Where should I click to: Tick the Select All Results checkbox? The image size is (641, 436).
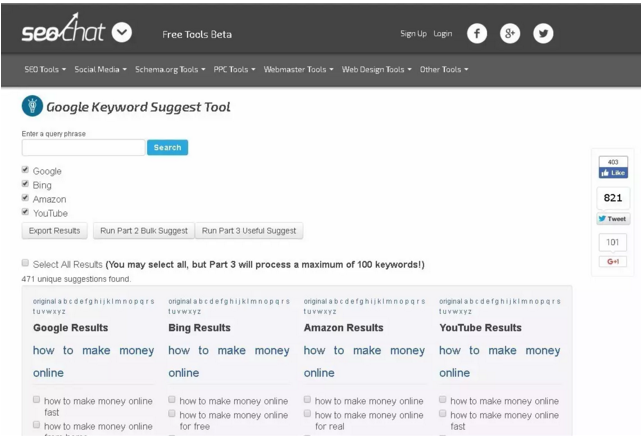[x=25, y=263]
